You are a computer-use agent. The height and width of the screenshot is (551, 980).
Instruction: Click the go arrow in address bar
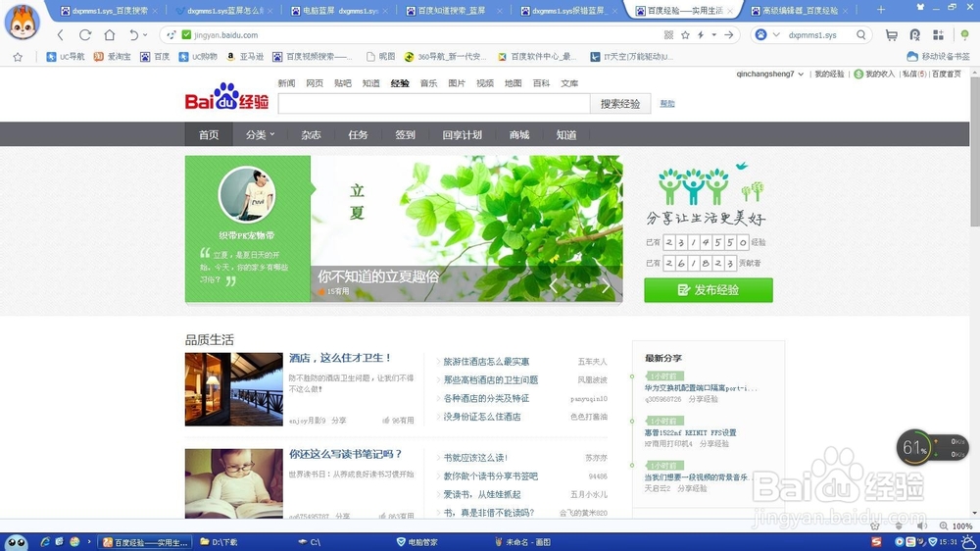coord(729,35)
